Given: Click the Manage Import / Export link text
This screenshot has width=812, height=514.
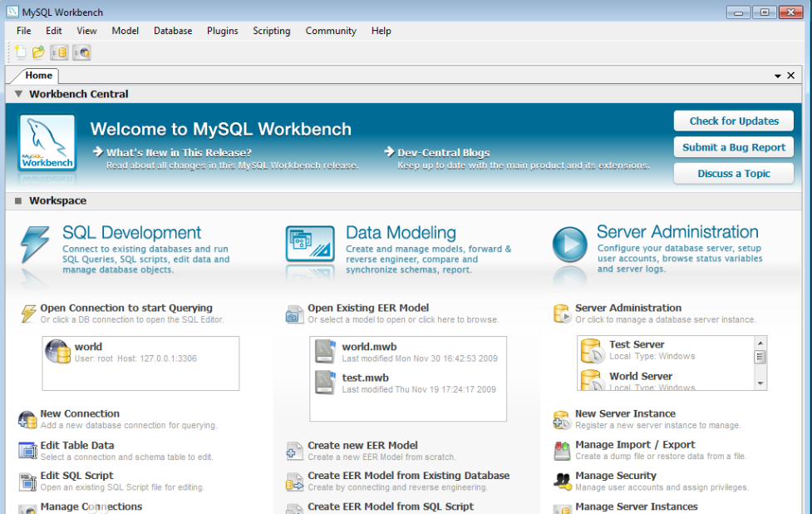Looking at the screenshot, I should pos(635,445).
